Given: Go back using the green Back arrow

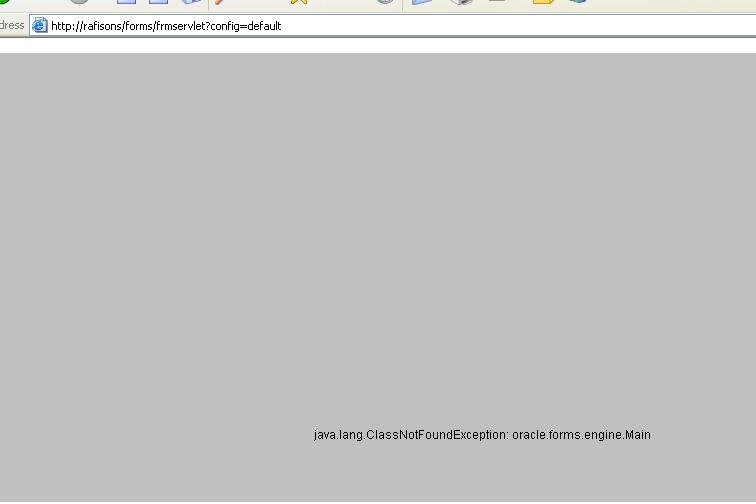Looking at the screenshot, I should (3, 2).
